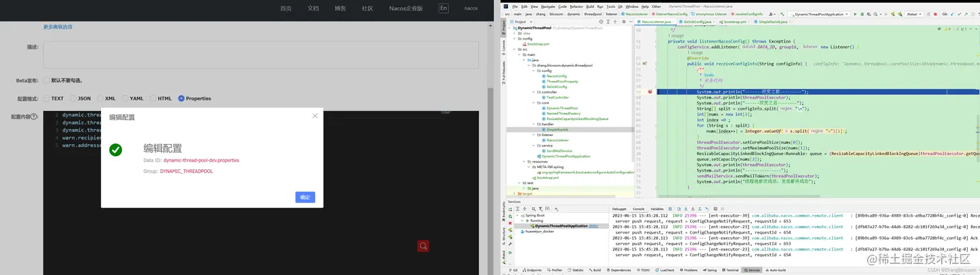Open the Dependencies tool window
The image size is (980, 275).
point(618,270)
